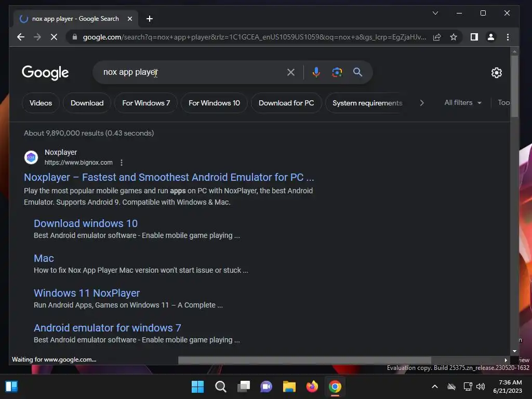Go to Google logo homepage
Screen dimensions: 532x399
click(x=45, y=73)
